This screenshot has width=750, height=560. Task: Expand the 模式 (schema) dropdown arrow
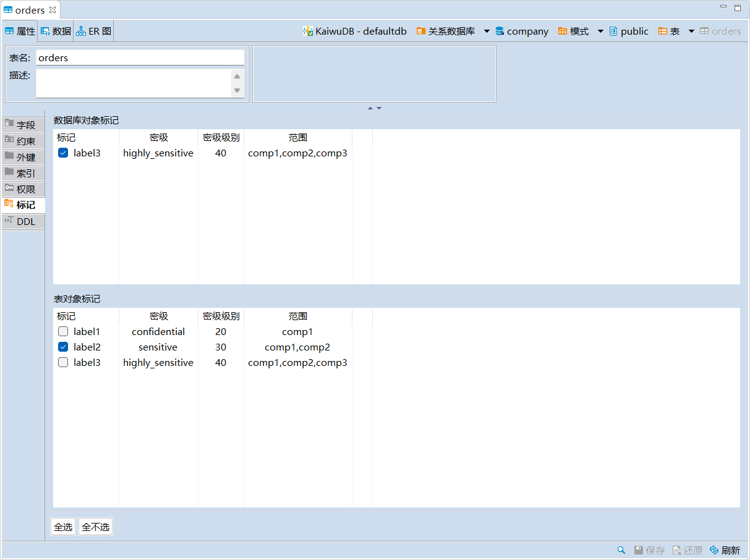pos(600,32)
